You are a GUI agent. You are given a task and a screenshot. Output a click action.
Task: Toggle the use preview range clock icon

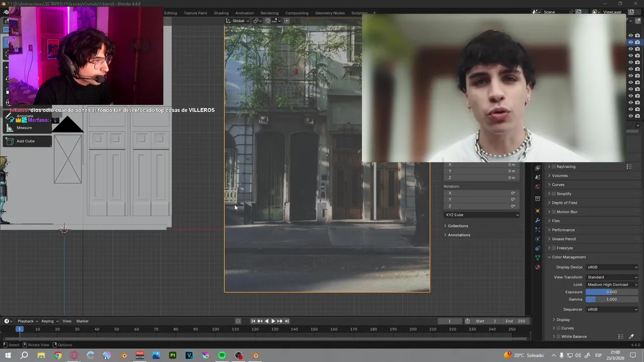point(467,321)
